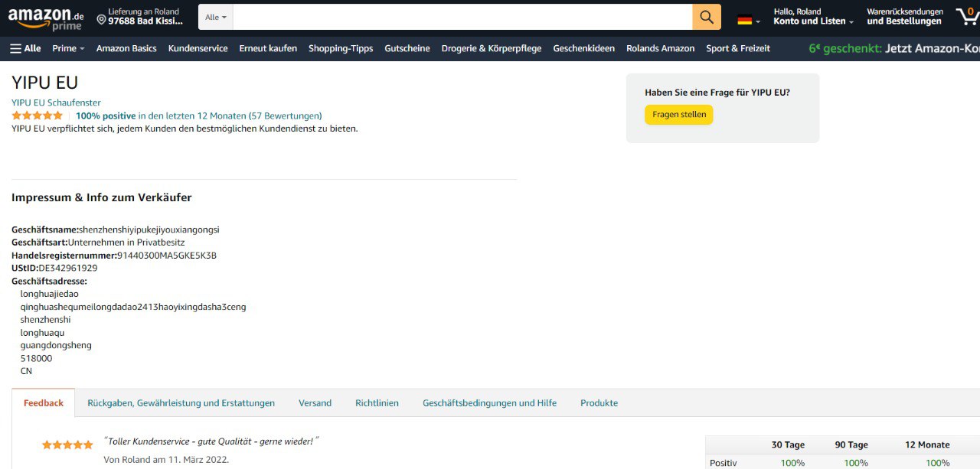Switch to Rückgaben, Gewährleistung und Erstattungen tab
980x469 pixels.
pos(181,403)
